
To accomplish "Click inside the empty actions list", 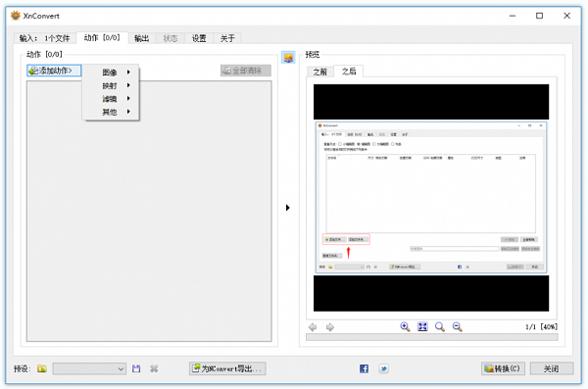I will (x=149, y=212).
